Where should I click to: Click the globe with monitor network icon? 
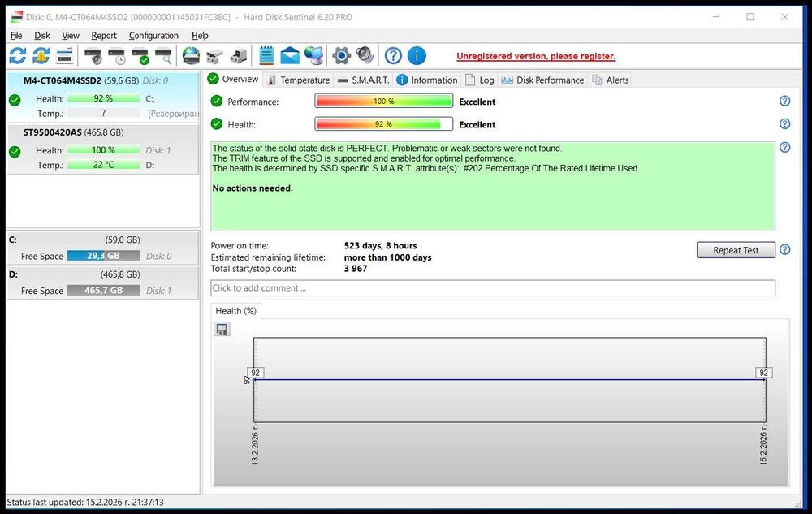point(313,56)
